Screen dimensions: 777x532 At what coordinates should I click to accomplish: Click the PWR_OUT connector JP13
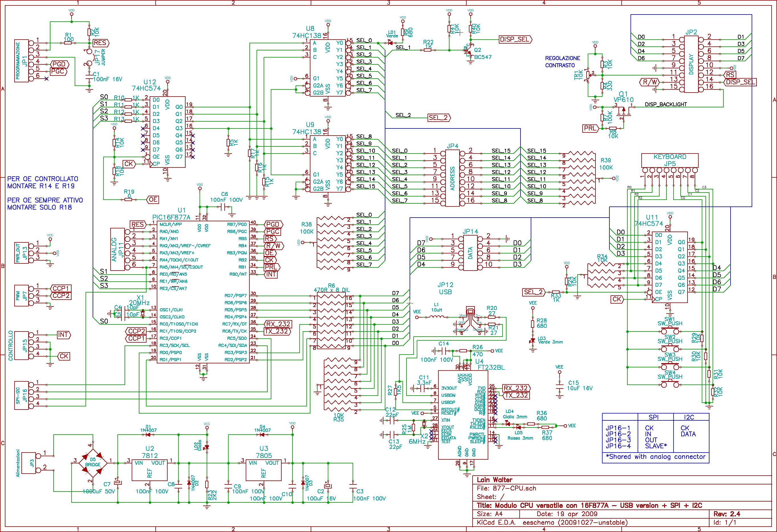click(x=22, y=253)
